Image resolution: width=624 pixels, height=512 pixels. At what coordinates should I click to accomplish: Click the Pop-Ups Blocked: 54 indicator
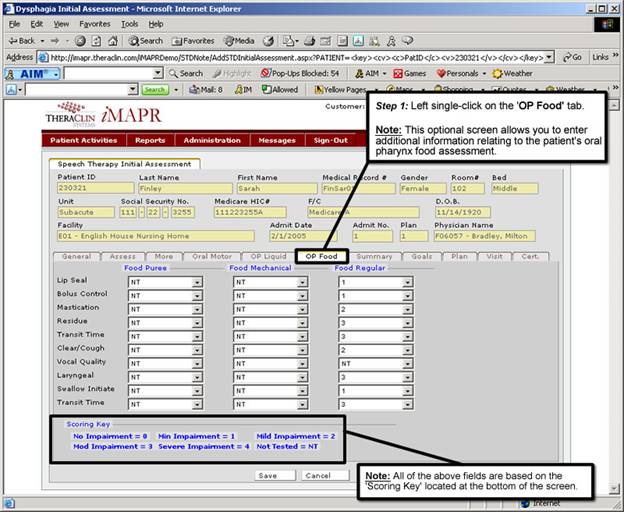coord(299,73)
